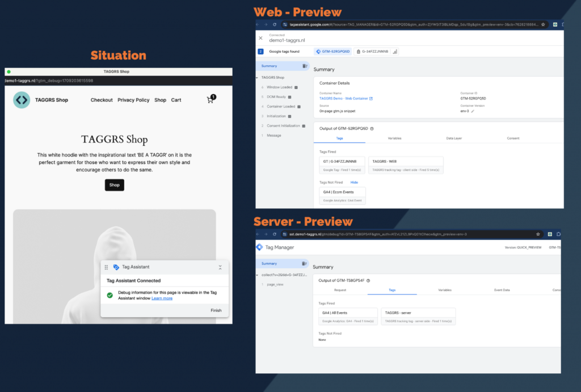Switch to Data Layer tab in Web Preview
The width and height of the screenshot is (581, 392).
(x=454, y=138)
